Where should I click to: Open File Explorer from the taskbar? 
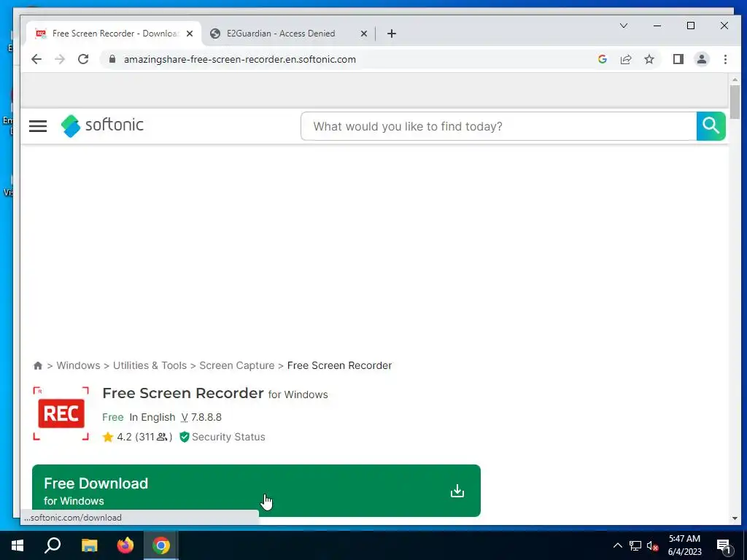[89, 545]
